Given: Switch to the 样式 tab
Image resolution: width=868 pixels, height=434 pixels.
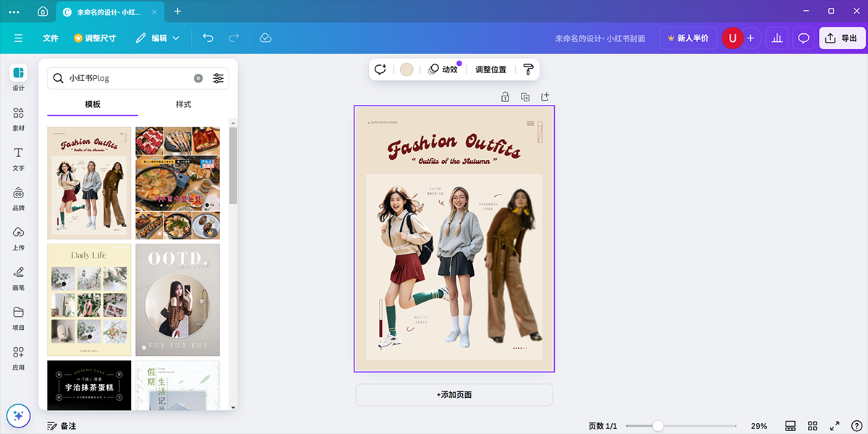Looking at the screenshot, I should tap(184, 104).
